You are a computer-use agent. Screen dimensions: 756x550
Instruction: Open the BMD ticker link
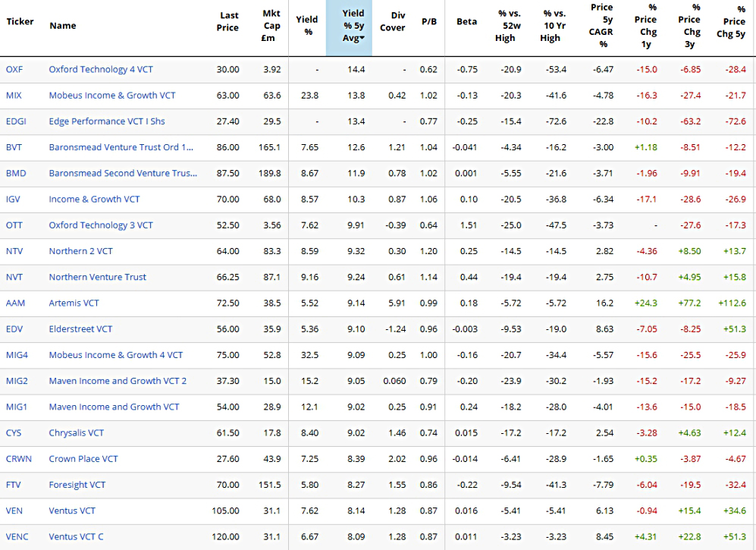tap(16, 174)
